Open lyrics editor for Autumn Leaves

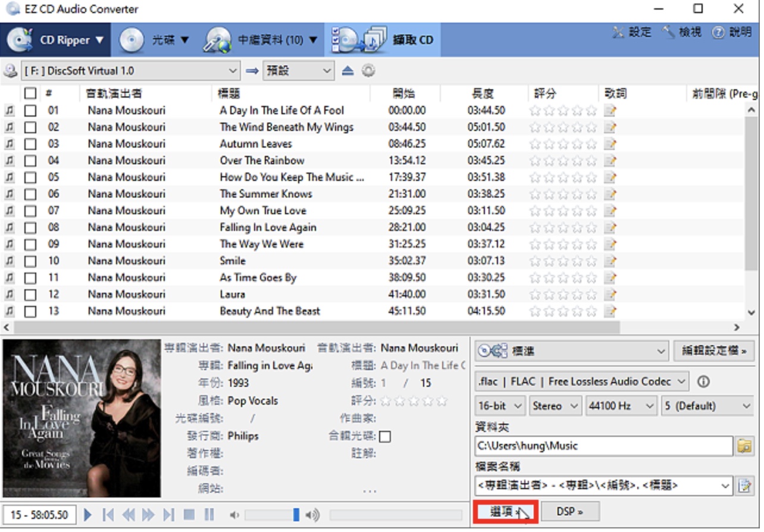[x=610, y=144]
